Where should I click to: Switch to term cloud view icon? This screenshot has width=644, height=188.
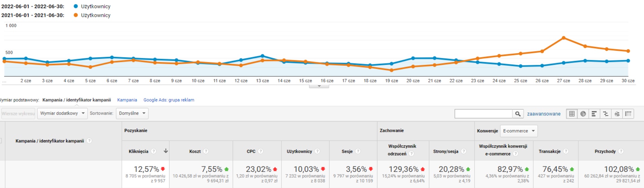(617, 114)
